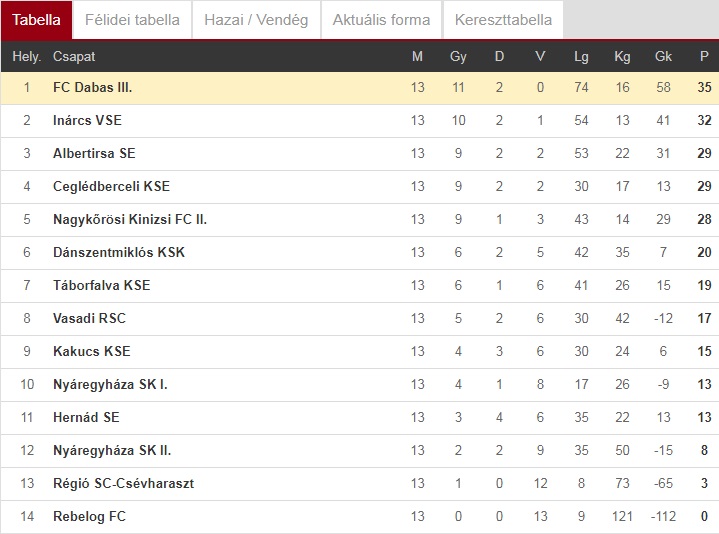Viewport: 719px width, 534px height.
Task: Click Táborfalva KSE in the table
Action: click(x=101, y=285)
